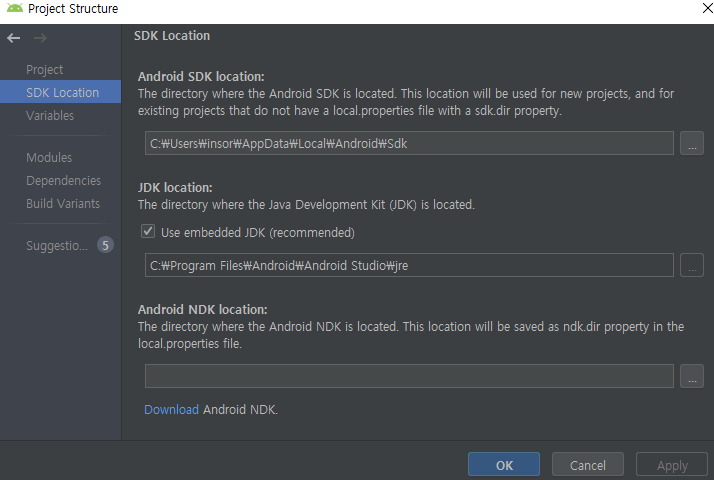This screenshot has width=714, height=480.
Task: Browse for Android SDK location folder
Action: [691, 143]
